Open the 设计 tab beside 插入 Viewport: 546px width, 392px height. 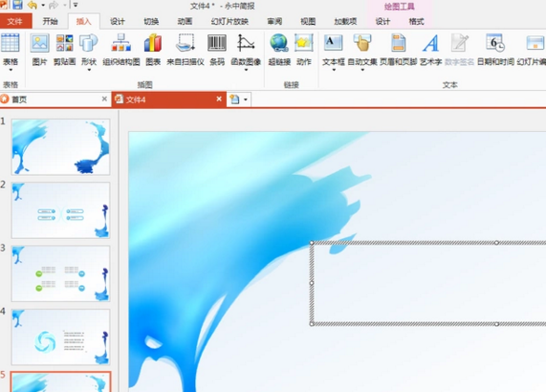point(118,21)
